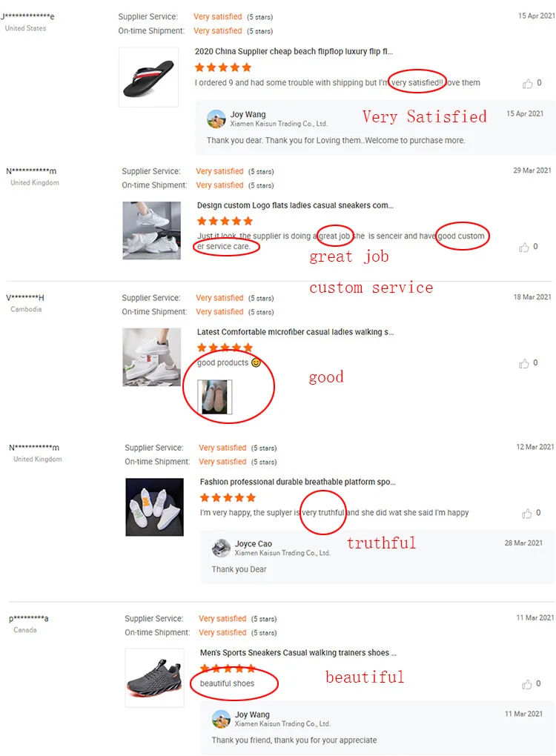Like the 'good products' review from Cambodia
556x756 pixels.
524,363
